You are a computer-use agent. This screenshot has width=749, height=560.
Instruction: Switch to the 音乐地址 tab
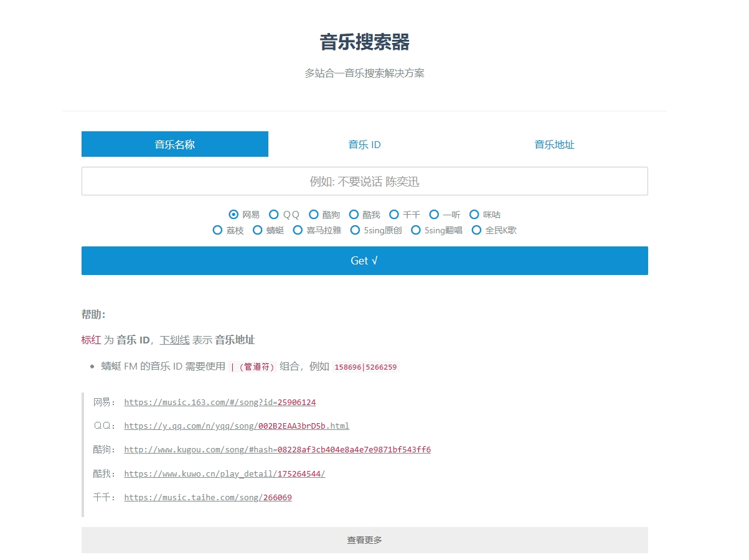pos(554,144)
